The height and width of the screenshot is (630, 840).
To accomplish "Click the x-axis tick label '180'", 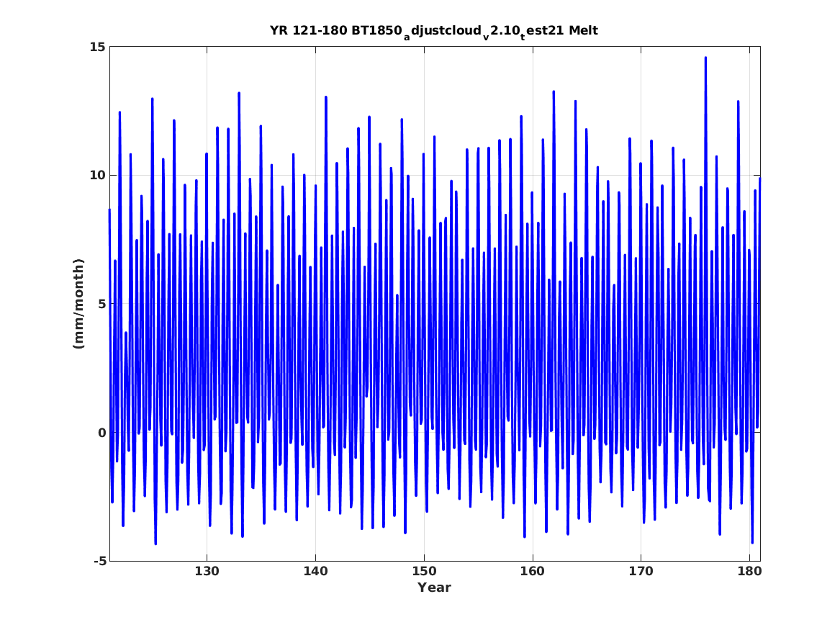I will [x=749, y=571].
